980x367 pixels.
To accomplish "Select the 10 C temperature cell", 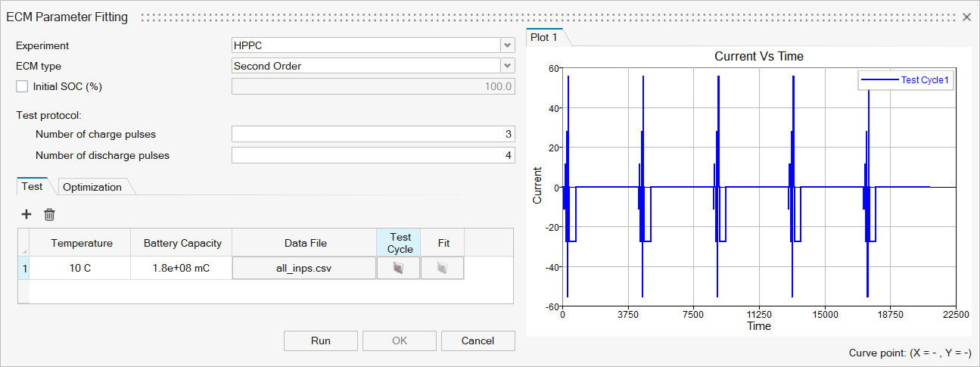I will coord(81,268).
